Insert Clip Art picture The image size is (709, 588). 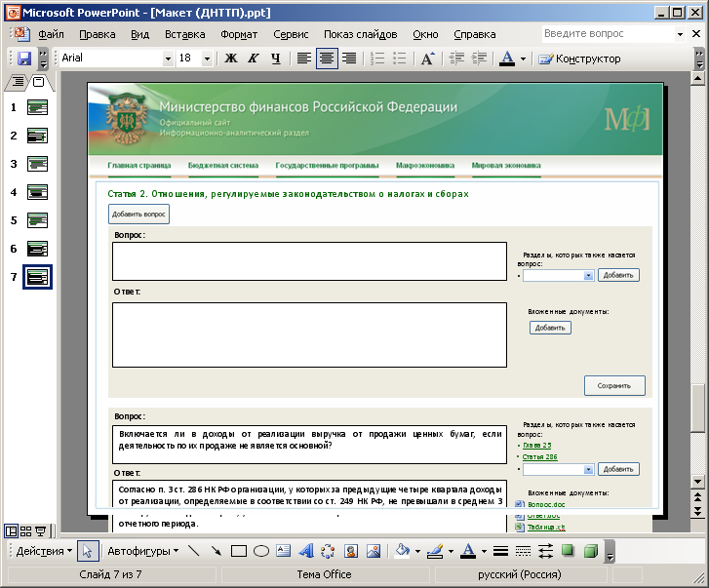[351, 551]
